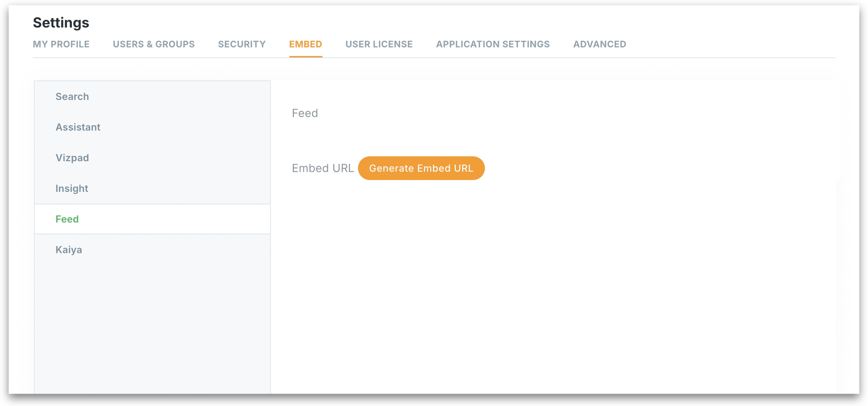Screen dimensions: 868x406
Task: Choose Assistant from the embed list
Action: [x=78, y=127]
